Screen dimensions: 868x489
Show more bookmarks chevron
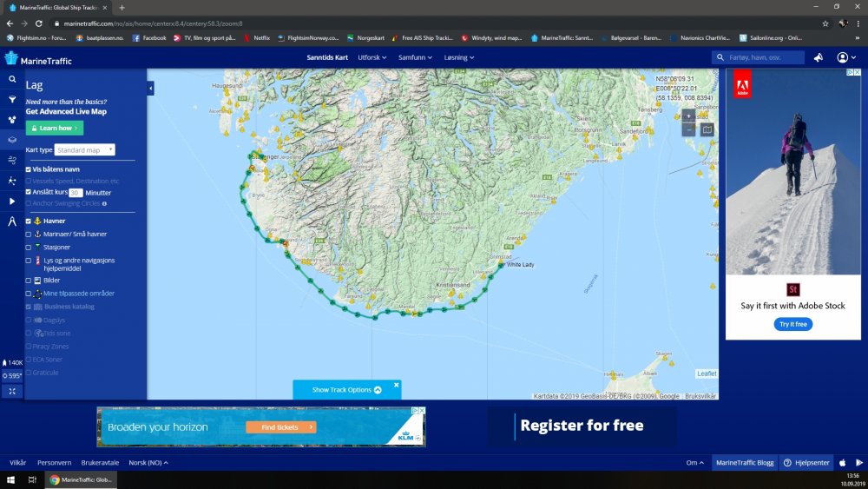(x=858, y=38)
